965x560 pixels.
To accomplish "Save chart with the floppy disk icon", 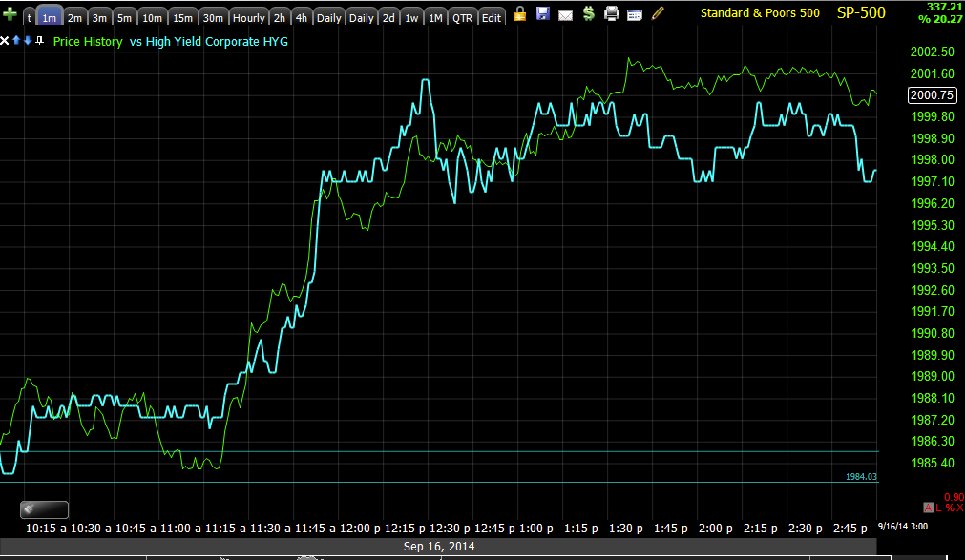I will click(x=542, y=13).
